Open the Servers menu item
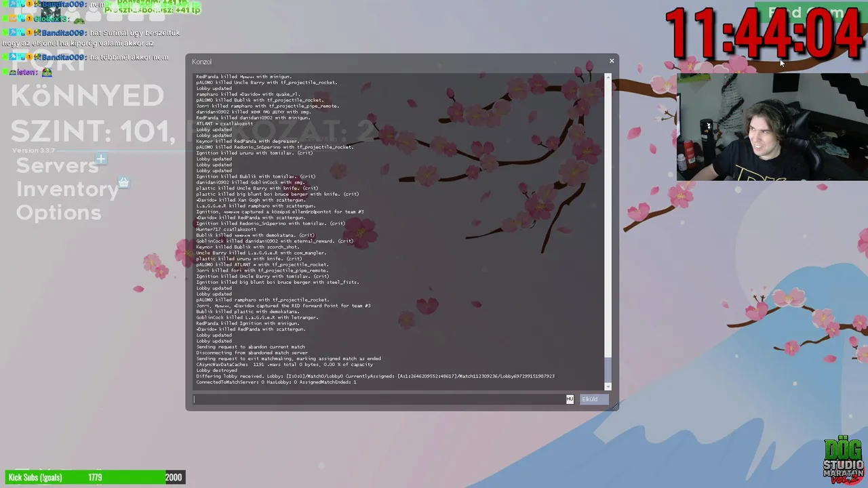Viewport: 868px width, 488px height. [x=58, y=165]
